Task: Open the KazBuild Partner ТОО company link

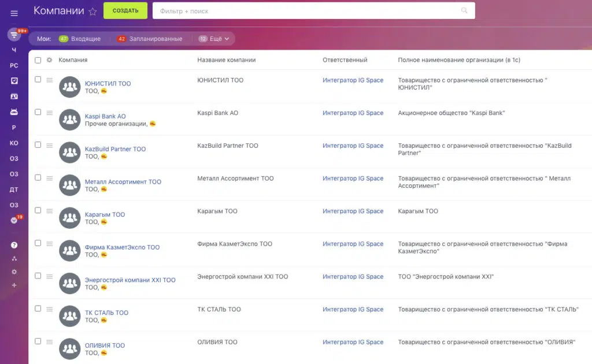Action: (115, 149)
